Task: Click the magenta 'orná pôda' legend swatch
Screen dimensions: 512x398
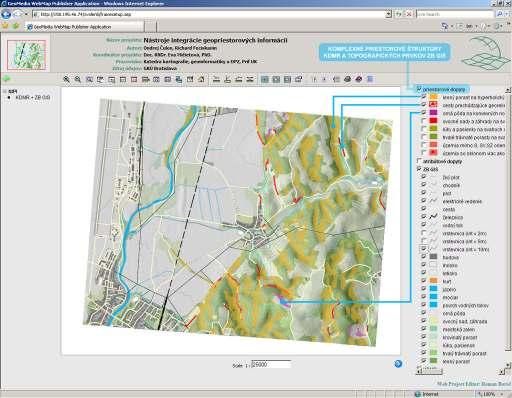Action: [433, 113]
